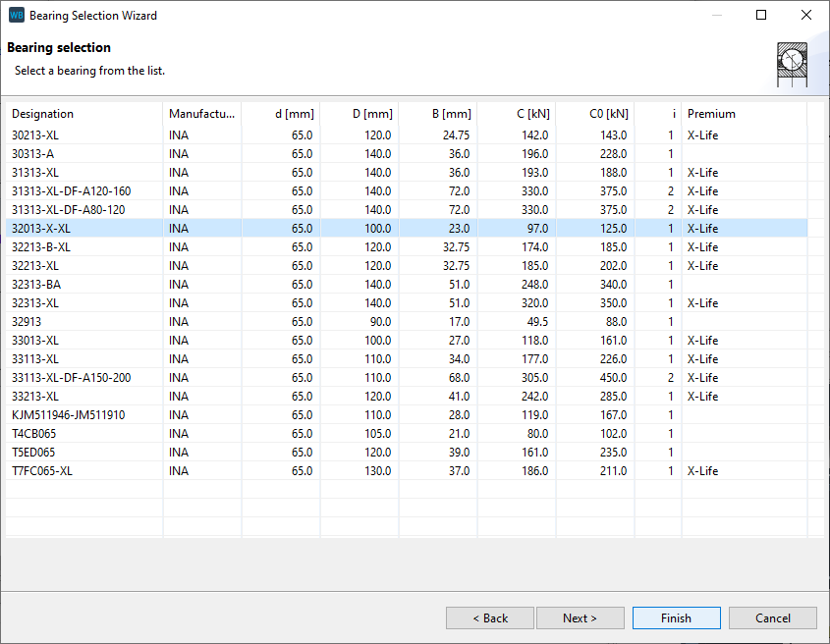Sort bearings by d [mm] column
Viewport: 830px width, 644px height.
(281, 114)
